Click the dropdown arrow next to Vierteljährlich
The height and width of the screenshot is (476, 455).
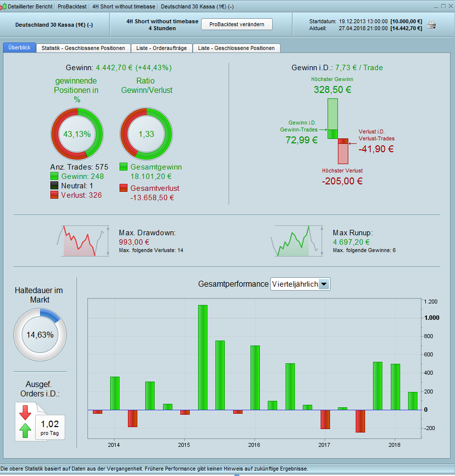tap(324, 284)
